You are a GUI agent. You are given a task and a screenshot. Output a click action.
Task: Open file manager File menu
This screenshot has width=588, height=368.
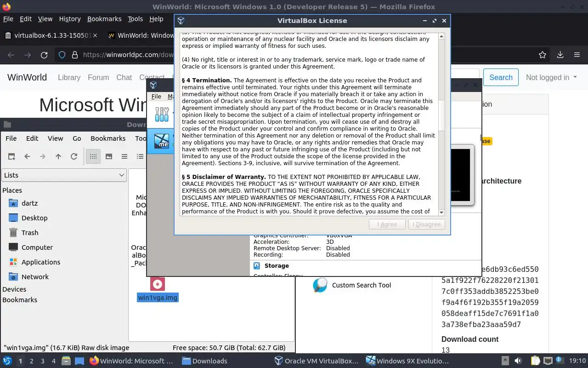tap(11, 138)
